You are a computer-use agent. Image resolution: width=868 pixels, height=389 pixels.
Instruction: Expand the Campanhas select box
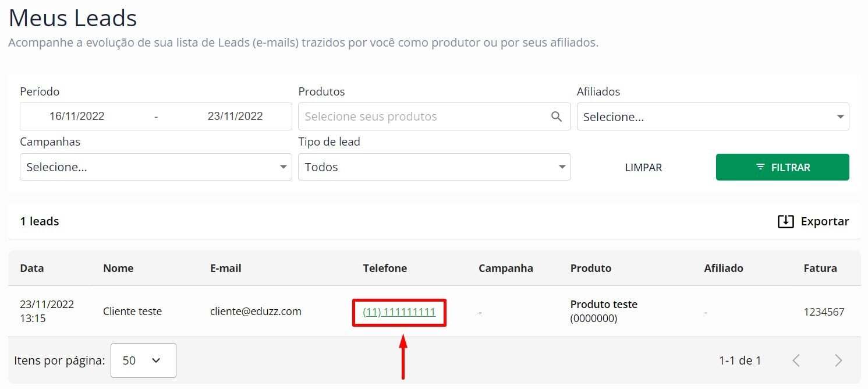click(155, 167)
